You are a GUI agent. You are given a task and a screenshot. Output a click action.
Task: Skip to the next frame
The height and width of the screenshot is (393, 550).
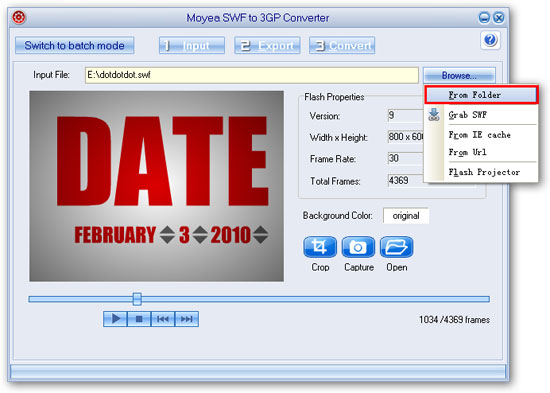pos(187,319)
